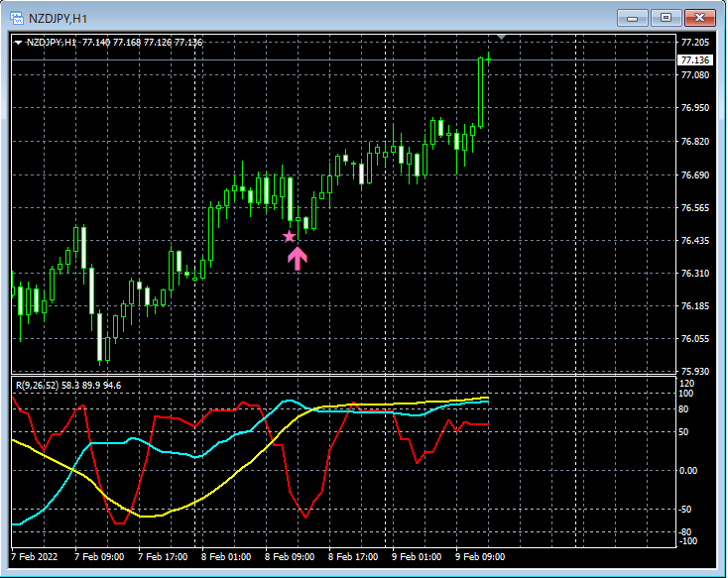Screen dimensions: 728x578
Task: Click the 76.185 price scale value
Action: coord(695,306)
